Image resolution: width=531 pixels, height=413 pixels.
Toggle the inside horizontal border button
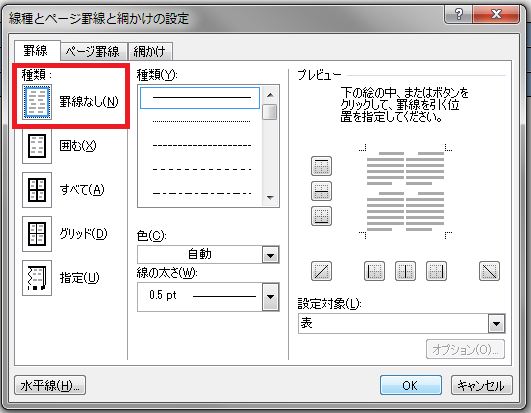pos(321,191)
